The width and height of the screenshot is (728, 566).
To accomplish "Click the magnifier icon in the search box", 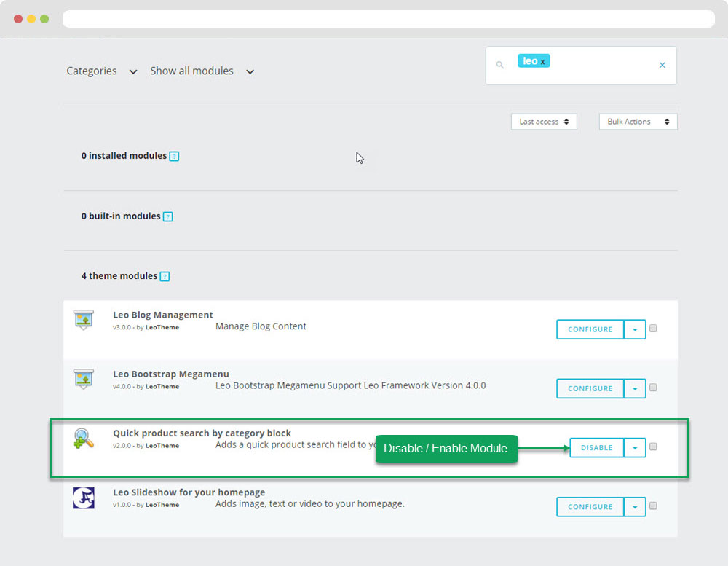I will (499, 65).
